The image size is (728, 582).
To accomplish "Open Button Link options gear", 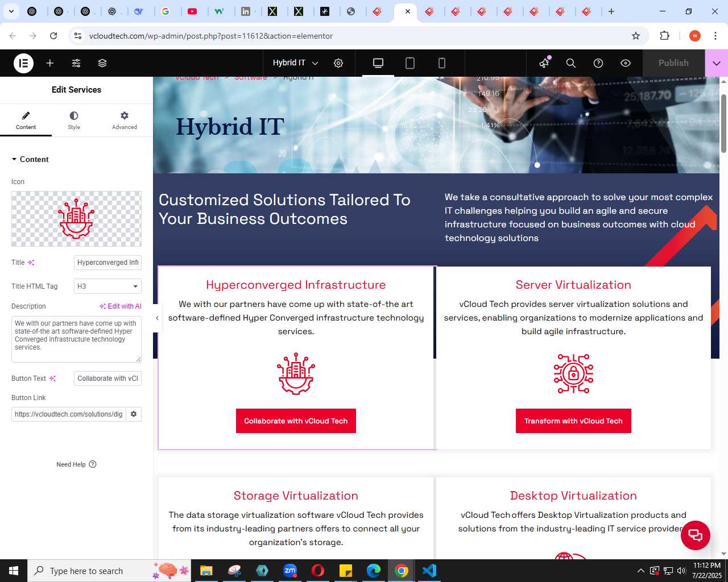I will click(134, 414).
